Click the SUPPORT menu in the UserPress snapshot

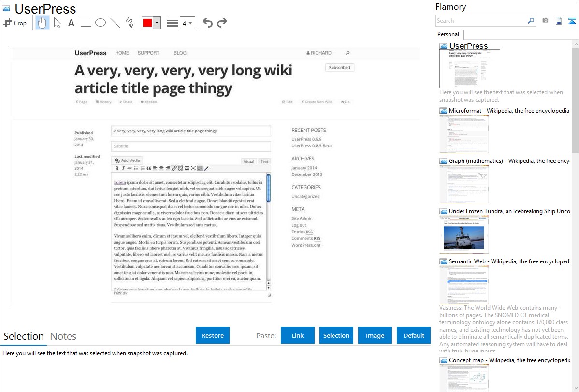(148, 53)
